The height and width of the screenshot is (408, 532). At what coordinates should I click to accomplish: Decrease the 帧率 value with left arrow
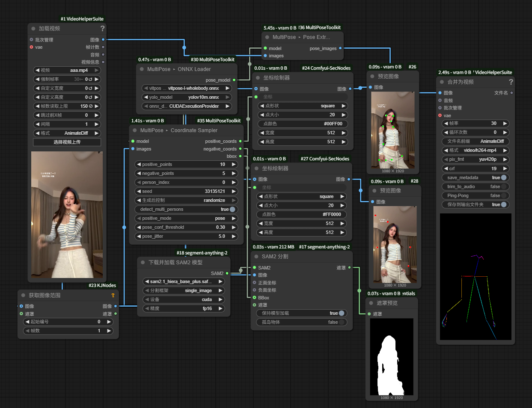(x=446, y=124)
